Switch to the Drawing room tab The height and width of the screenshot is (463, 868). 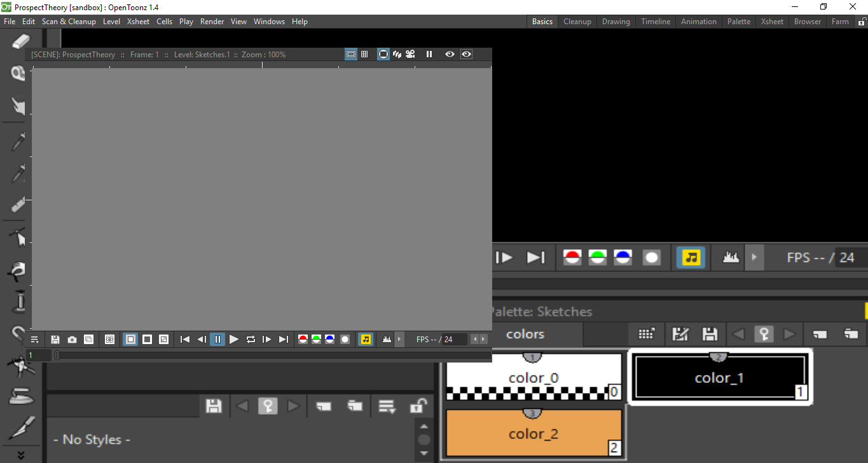pos(616,21)
